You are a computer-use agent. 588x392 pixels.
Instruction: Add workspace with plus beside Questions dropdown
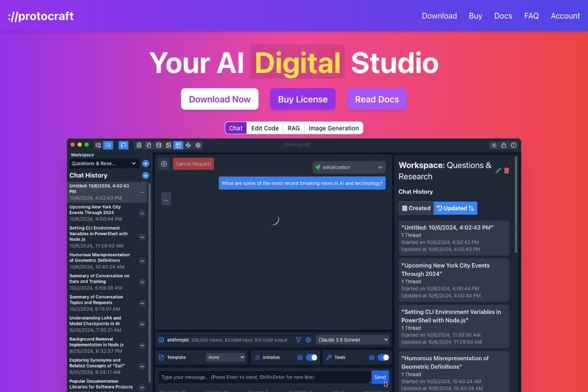click(145, 163)
